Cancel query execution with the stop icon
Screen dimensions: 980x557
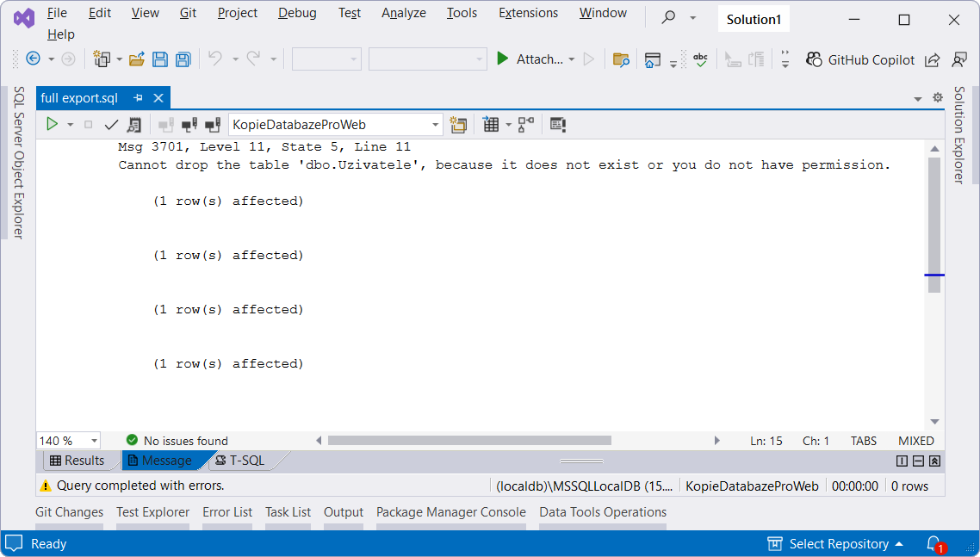pyautogui.click(x=90, y=124)
